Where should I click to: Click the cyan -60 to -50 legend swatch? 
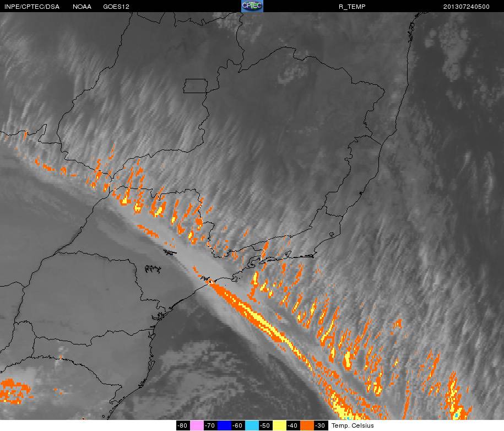[252, 425]
